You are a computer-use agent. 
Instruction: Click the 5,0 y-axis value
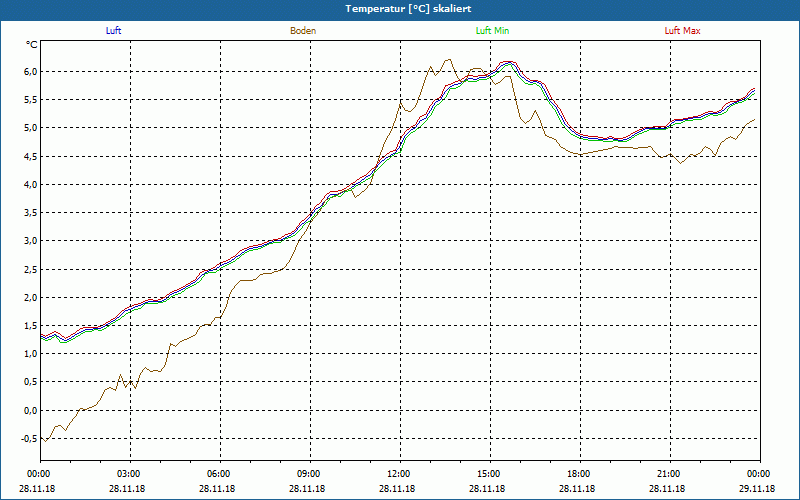pos(31,128)
